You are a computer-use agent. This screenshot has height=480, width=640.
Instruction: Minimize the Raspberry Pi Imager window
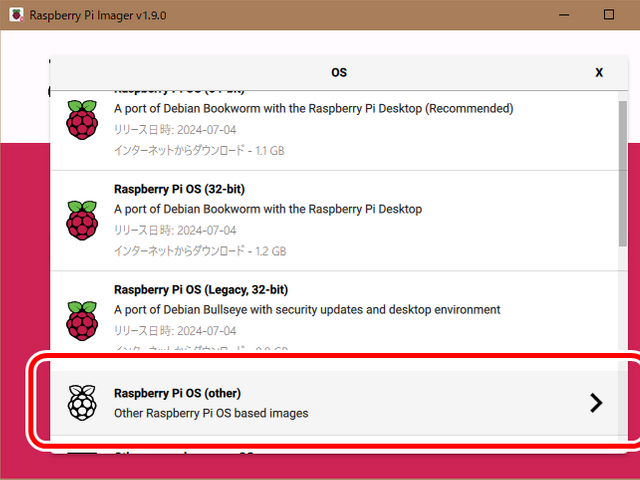tap(564, 15)
